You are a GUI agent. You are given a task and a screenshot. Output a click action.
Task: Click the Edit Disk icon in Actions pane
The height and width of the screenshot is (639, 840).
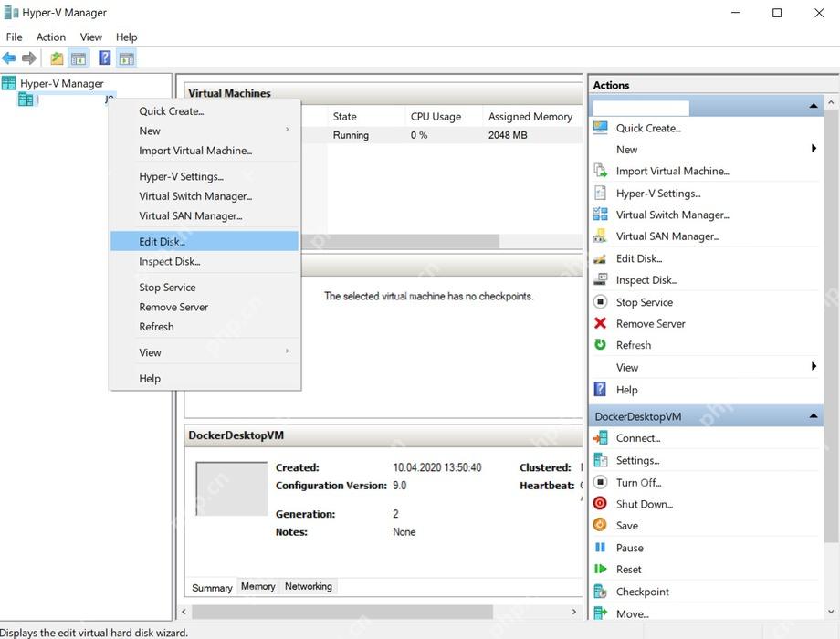(x=601, y=258)
